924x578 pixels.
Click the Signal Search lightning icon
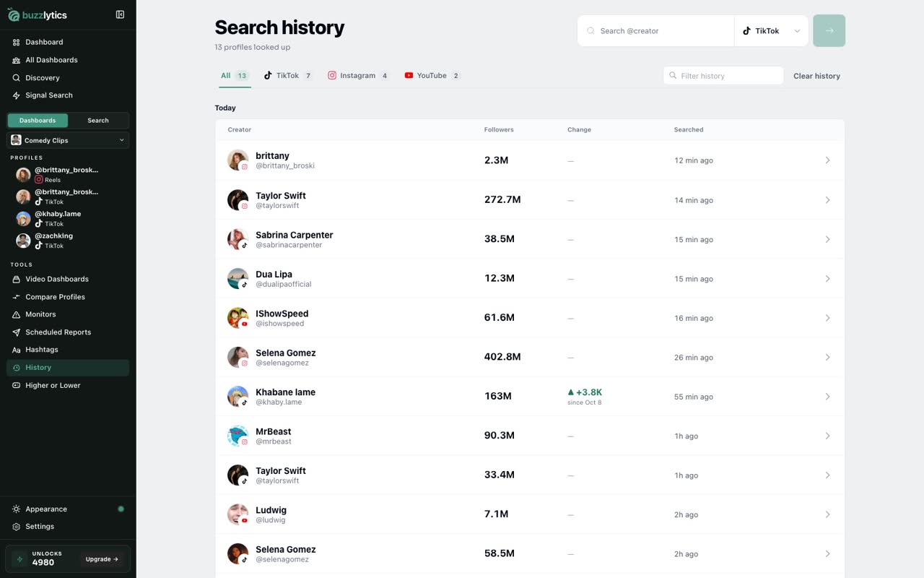click(x=16, y=95)
